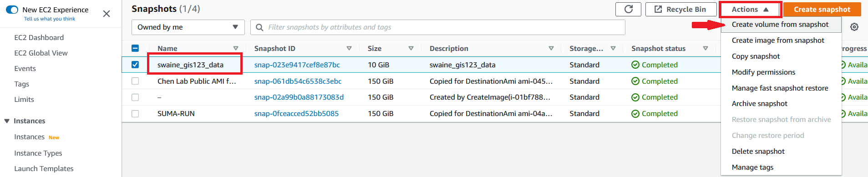This screenshot has height=177, width=868.
Task: Open Launch Templates in sidebar
Action: (44, 168)
